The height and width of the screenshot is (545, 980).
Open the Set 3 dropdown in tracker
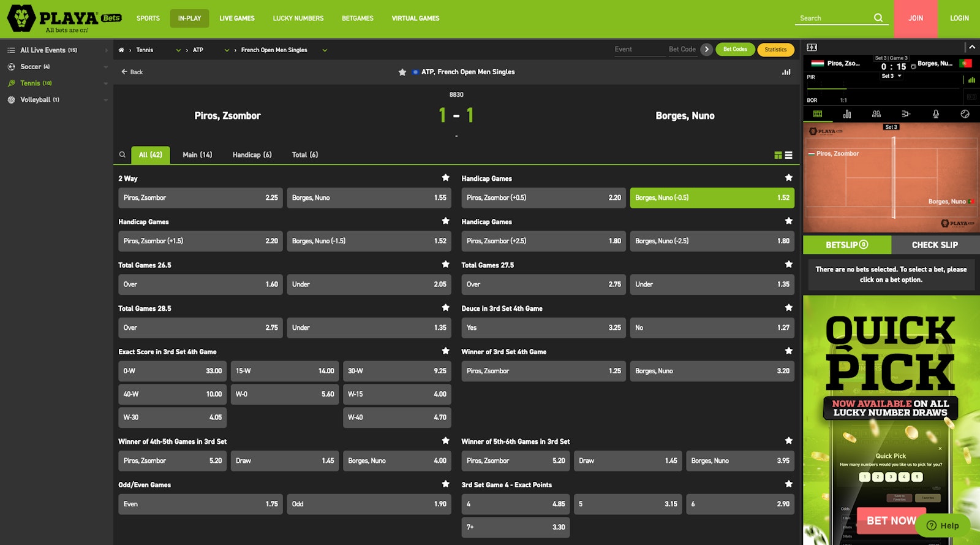pos(892,76)
